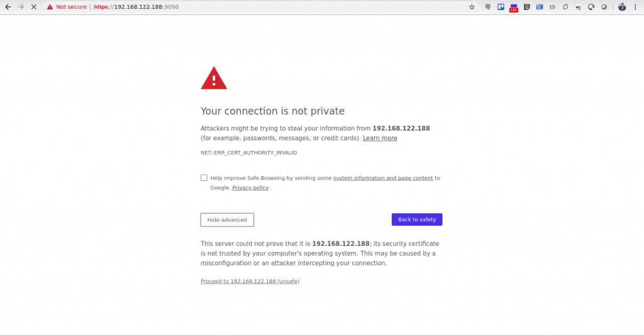Click the Not secure warning indicator
Screen dimensions: 644x335
67,7
